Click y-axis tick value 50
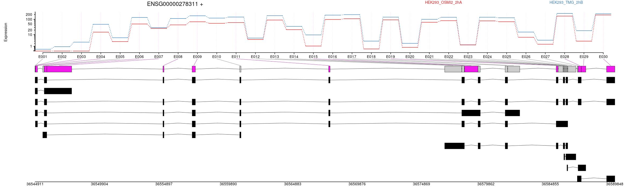The width and height of the screenshot is (644, 188). (x=30, y=24)
